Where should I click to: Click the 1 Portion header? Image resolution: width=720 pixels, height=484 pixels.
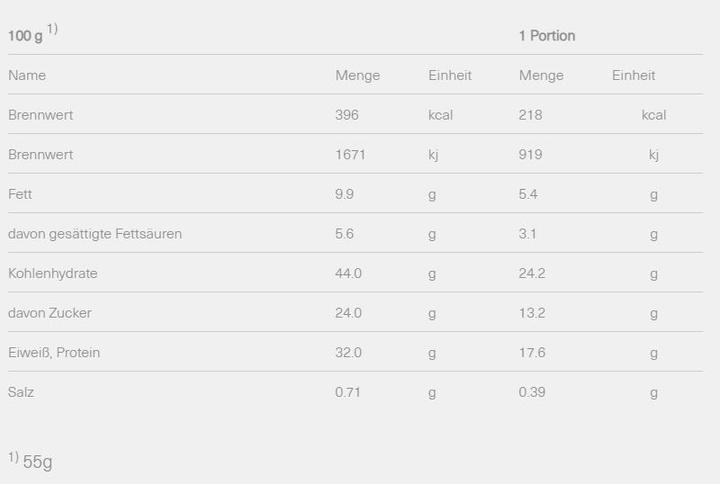tap(547, 36)
